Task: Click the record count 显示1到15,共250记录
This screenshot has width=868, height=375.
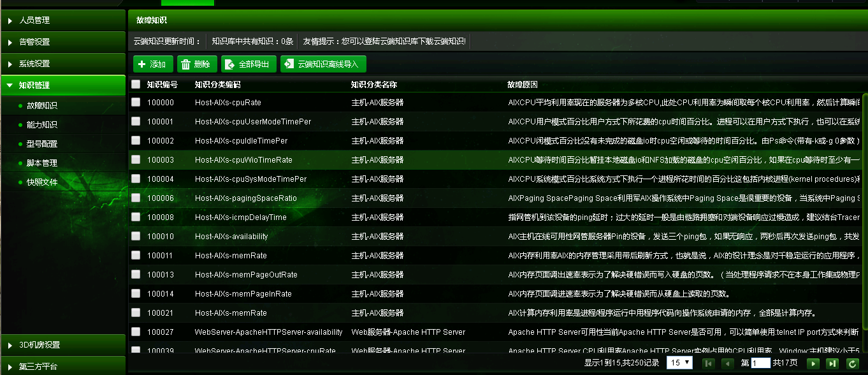Action: (x=621, y=363)
